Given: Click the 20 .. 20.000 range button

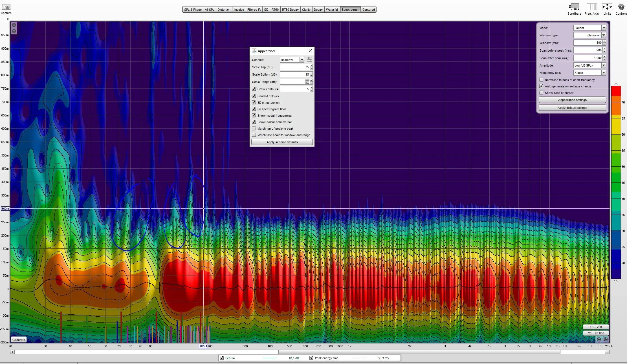Looking at the screenshot, I should [x=596, y=333].
